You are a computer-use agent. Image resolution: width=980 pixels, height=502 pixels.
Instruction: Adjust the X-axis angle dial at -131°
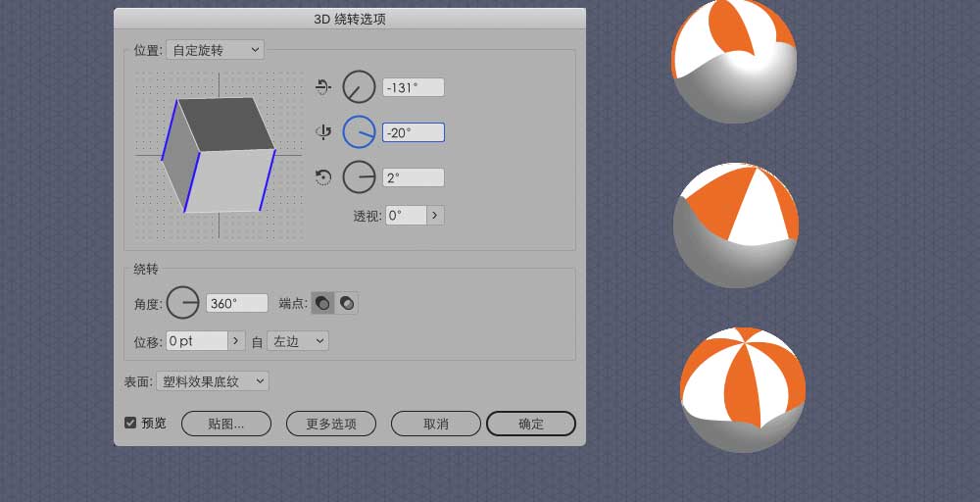point(360,87)
